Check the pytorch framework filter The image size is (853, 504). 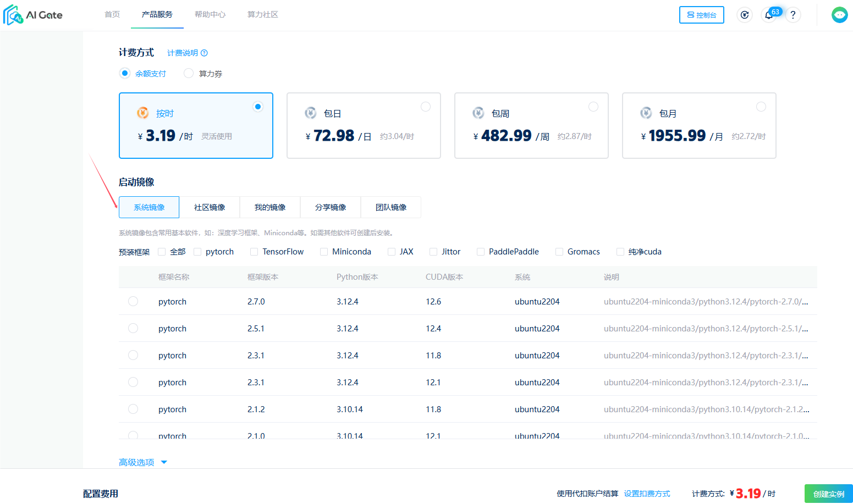(x=197, y=252)
